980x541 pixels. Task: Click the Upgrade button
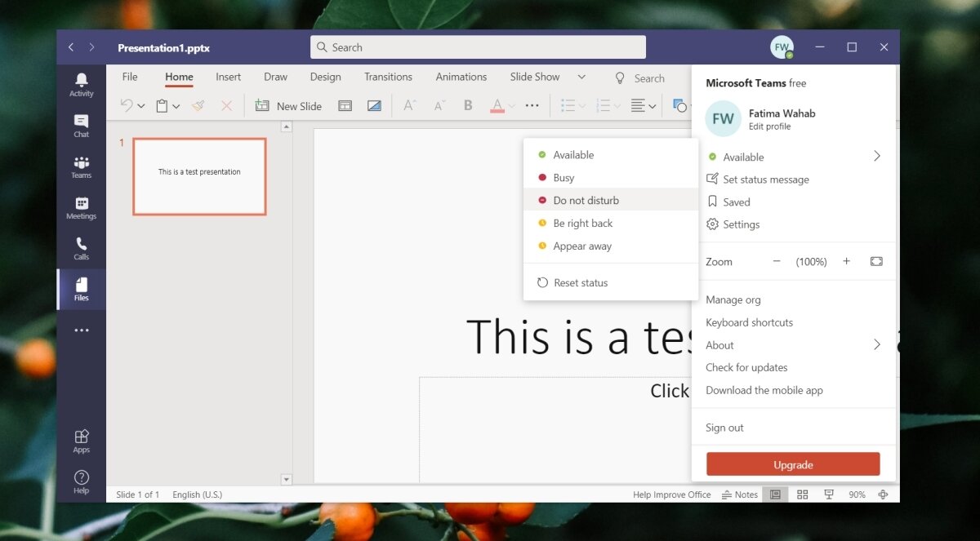[x=792, y=463]
